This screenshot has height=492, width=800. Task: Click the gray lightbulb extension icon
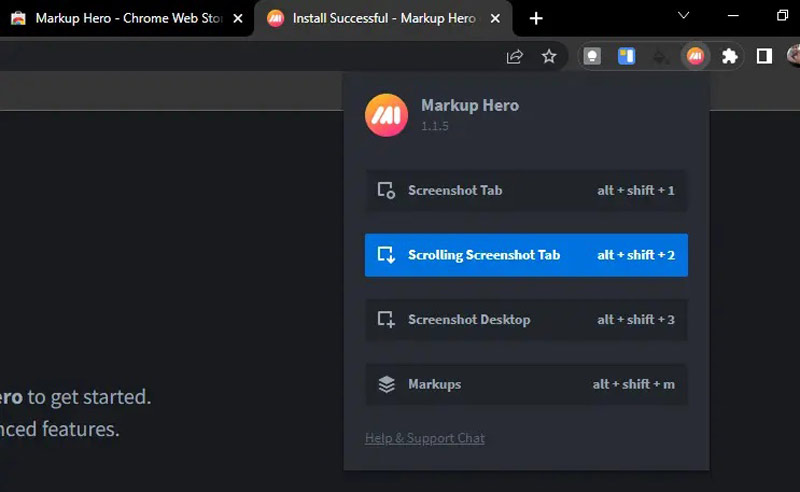[592, 56]
